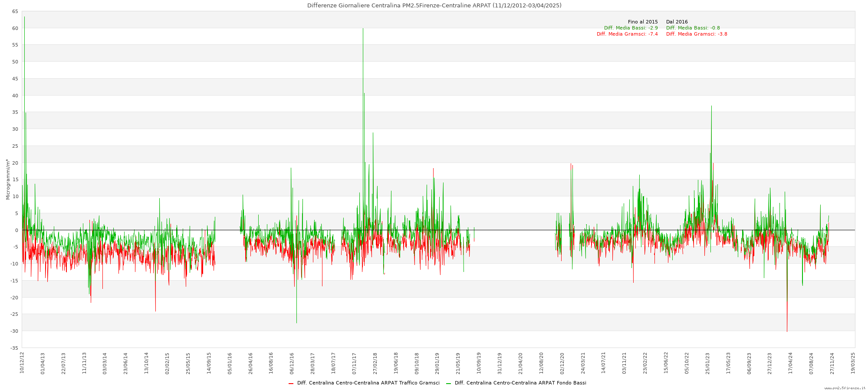Click the 'Diff. Media Bassi: -2.9' annotation

pos(631,28)
